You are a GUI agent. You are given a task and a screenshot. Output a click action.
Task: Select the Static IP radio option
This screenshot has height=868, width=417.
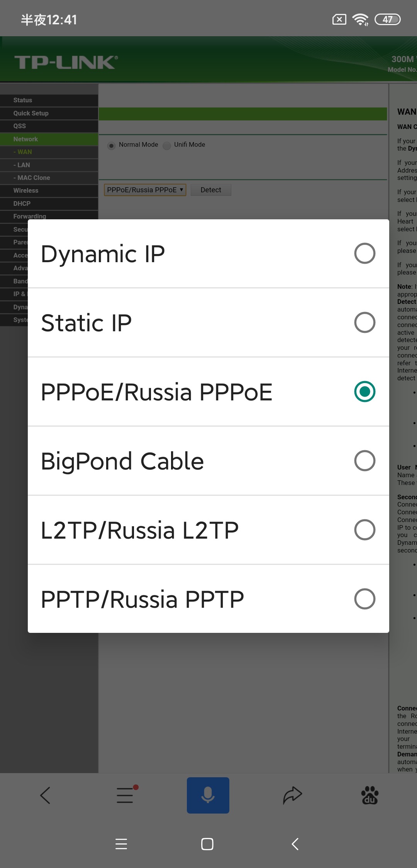[x=208, y=322]
